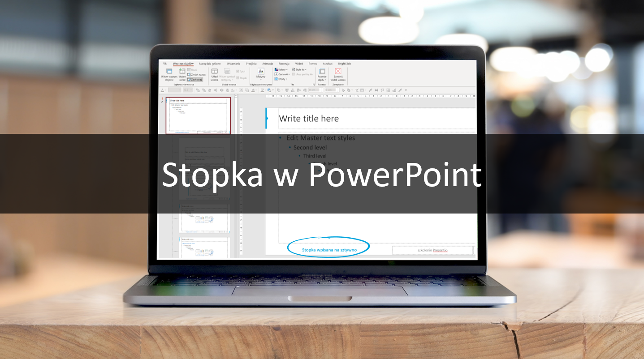Switch to the Narzędzia główne tab
The image size is (644, 359).
[x=210, y=64]
